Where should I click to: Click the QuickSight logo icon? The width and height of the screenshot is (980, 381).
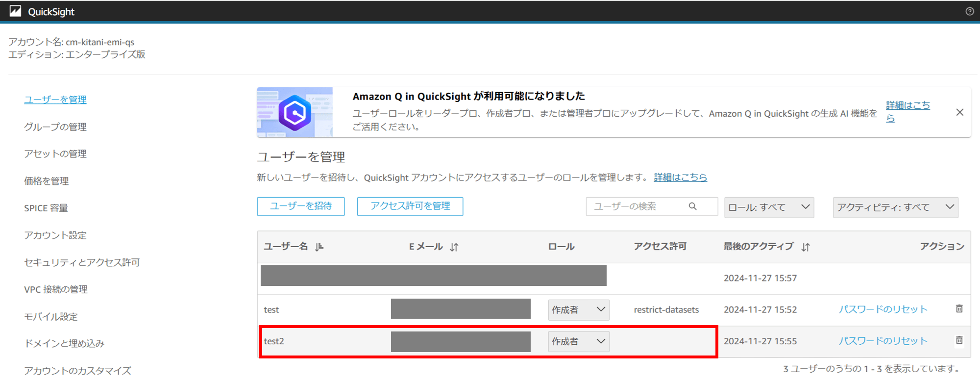click(15, 11)
